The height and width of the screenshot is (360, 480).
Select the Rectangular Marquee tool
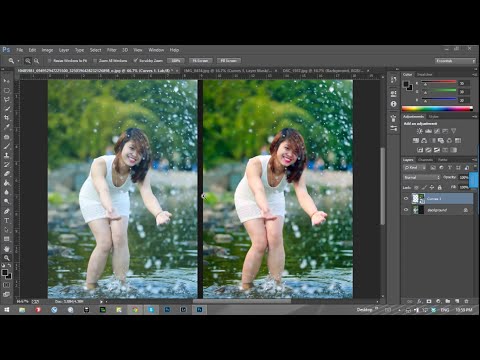coord(6,90)
